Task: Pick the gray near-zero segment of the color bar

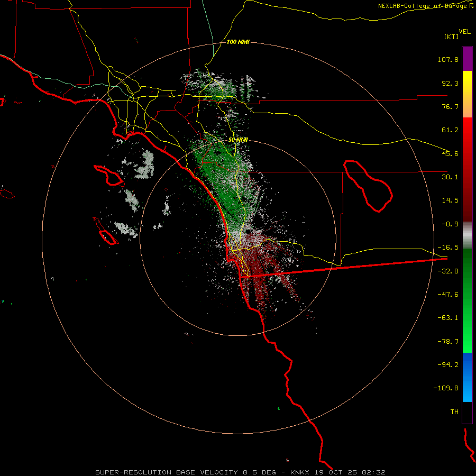Action: point(467,235)
